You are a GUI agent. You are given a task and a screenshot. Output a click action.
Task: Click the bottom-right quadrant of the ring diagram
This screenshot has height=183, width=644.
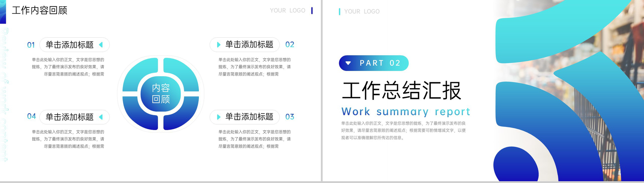[181, 113]
